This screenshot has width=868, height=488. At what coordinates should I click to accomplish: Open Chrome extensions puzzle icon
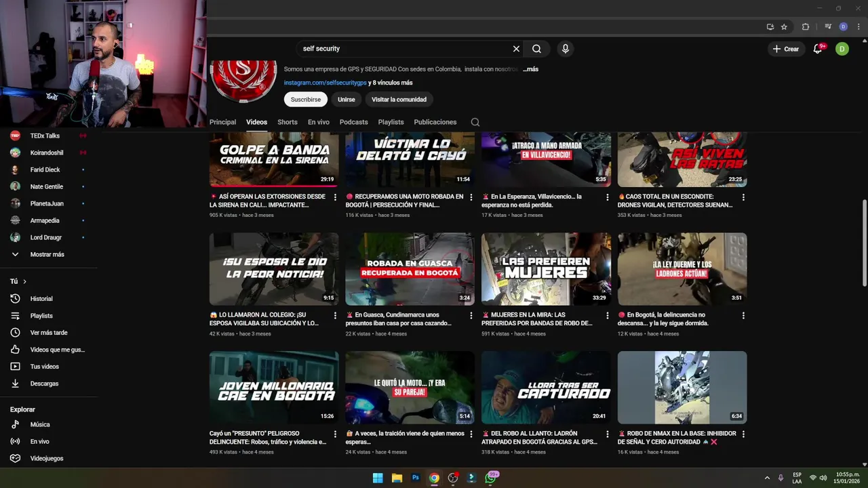tap(806, 27)
